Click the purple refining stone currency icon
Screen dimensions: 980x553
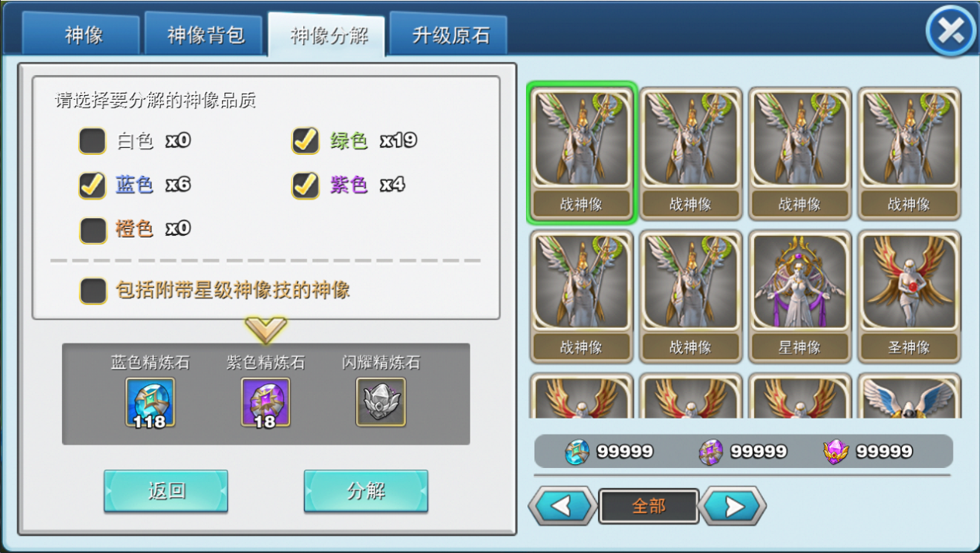(x=712, y=451)
